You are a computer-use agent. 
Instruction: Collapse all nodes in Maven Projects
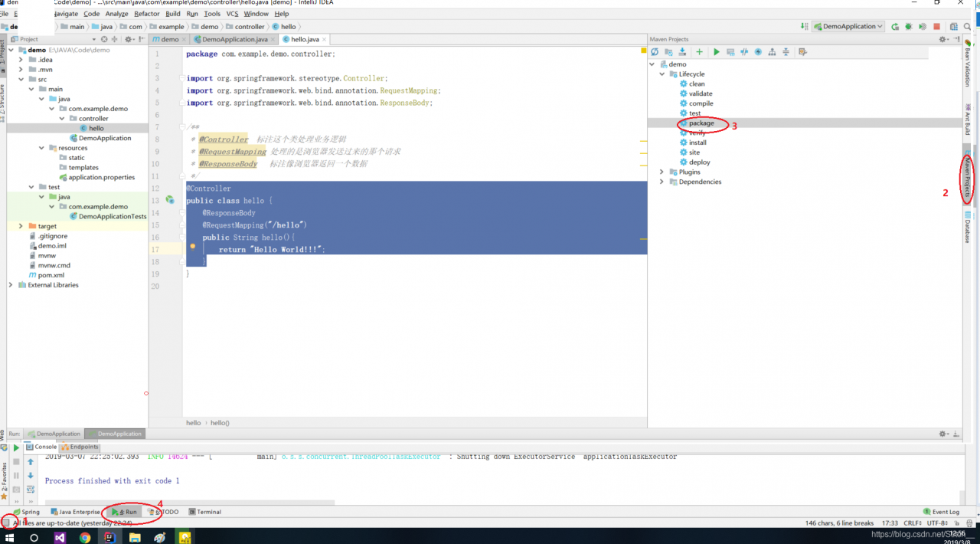tap(786, 52)
